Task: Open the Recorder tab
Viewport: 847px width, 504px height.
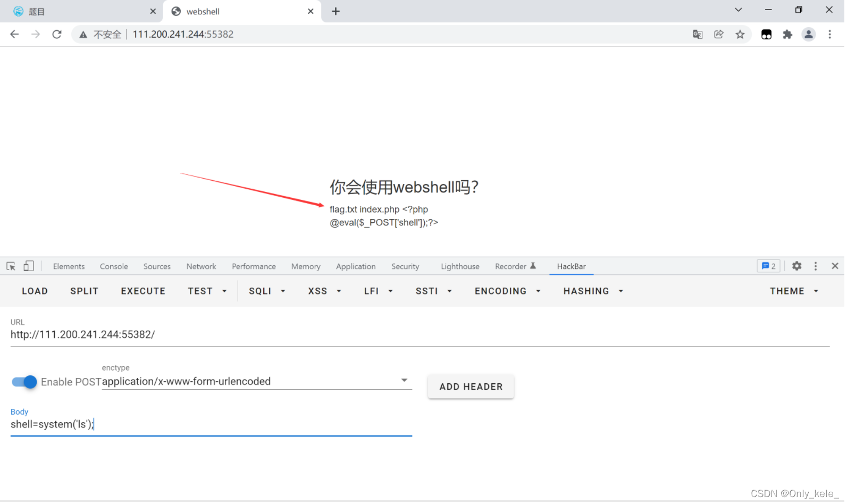Action: (515, 267)
